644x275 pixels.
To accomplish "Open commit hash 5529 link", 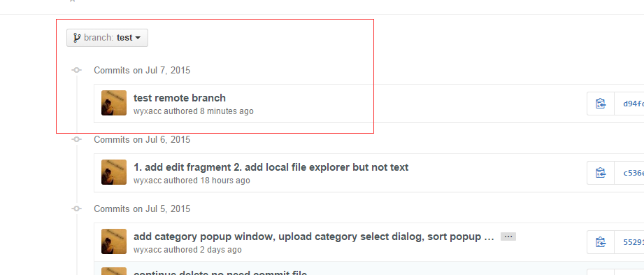I will [x=634, y=242].
